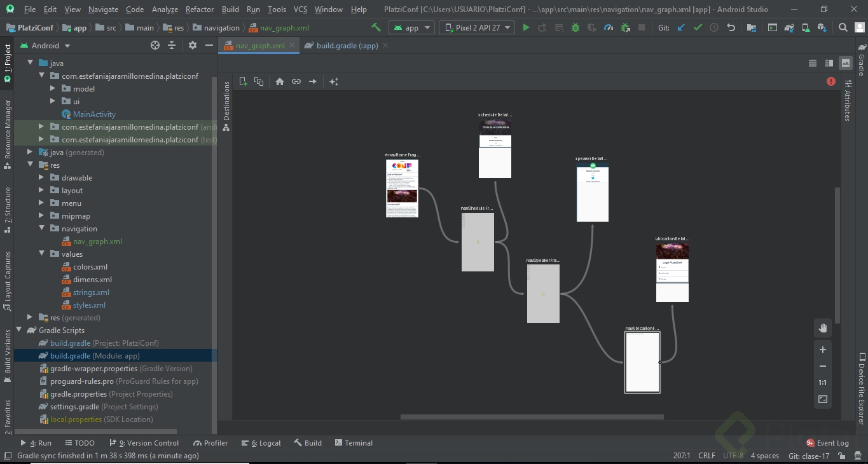The image size is (868, 464).
Task: Activate the pan hand tool
Action: click(x=823, y=328)
